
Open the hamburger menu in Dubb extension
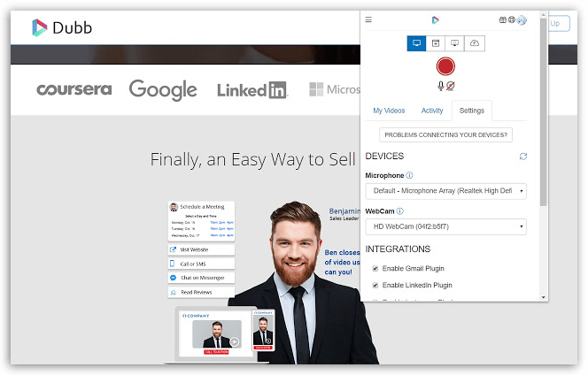(368, 19)
